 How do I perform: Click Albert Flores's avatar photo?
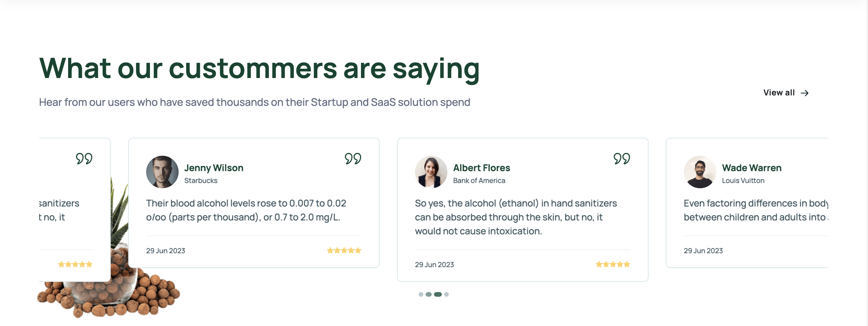(x=431, y=172)
